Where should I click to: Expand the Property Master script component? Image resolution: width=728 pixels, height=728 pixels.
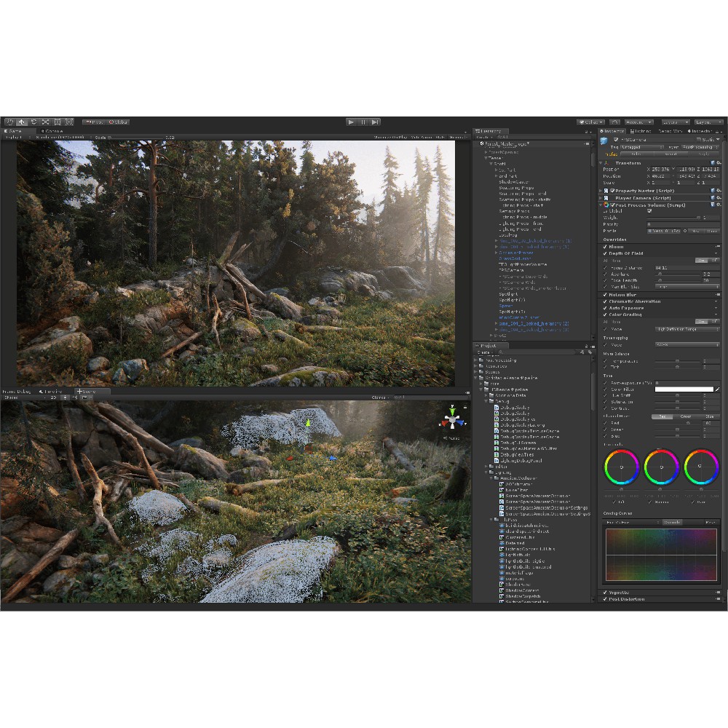(x=601, y=190)
